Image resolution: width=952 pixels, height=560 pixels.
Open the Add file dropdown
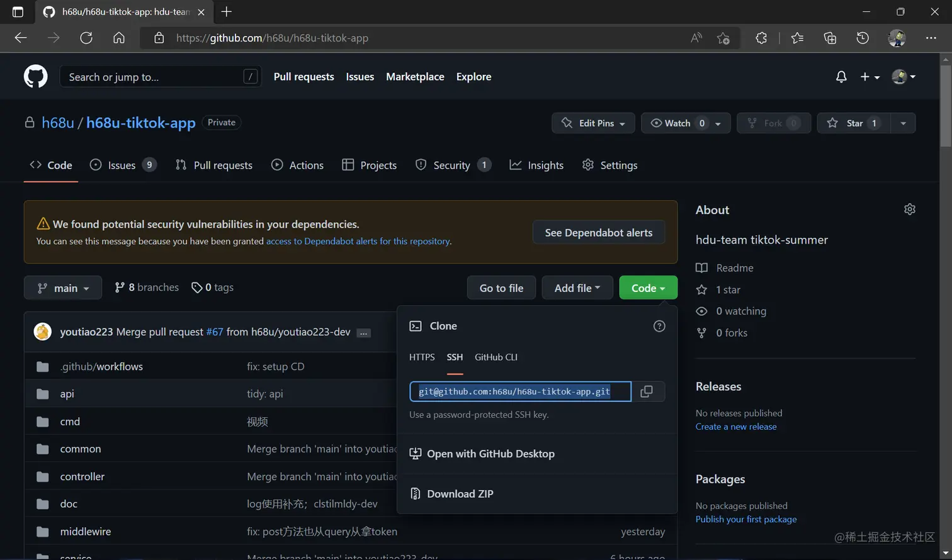(577, 288)
